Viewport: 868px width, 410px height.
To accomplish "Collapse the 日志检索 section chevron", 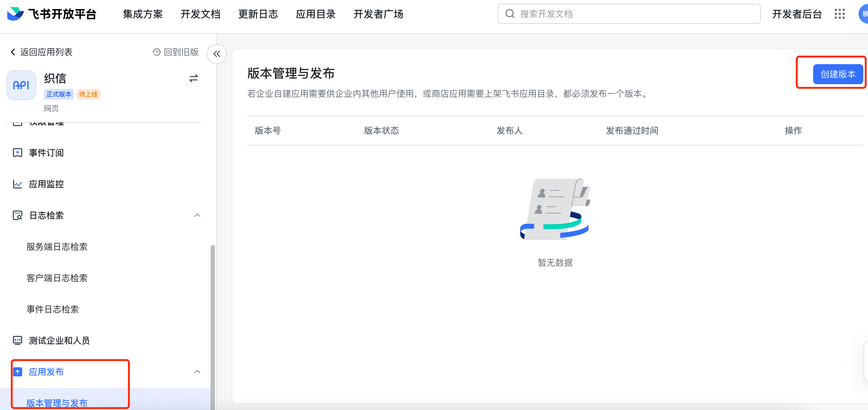I will 197,215.
